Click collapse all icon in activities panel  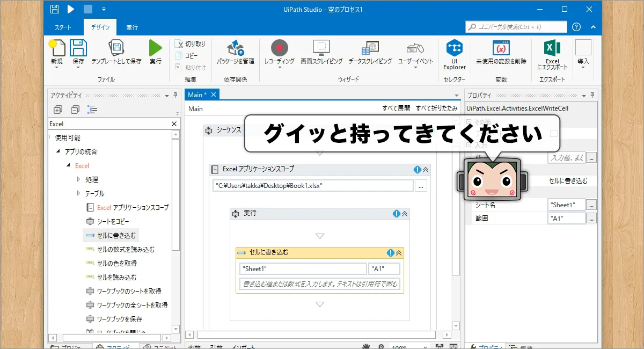coord(75,110)
